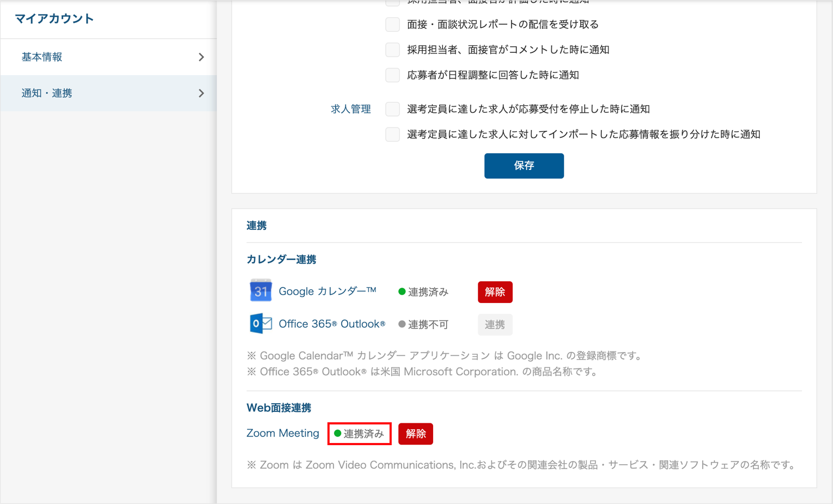Click the green status dot for Google カレンダー
This screenshot has width=833, height=504.
click(x=402, y=292)
